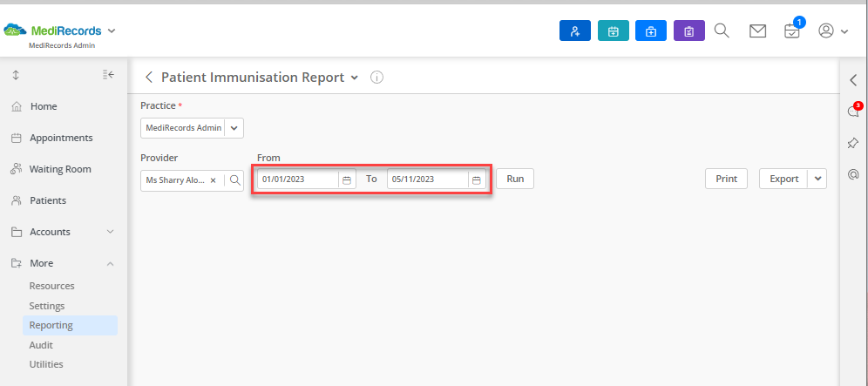Click the MediRecords logo
The width and height of the screenshot is (868, 386).
[52, 31]
